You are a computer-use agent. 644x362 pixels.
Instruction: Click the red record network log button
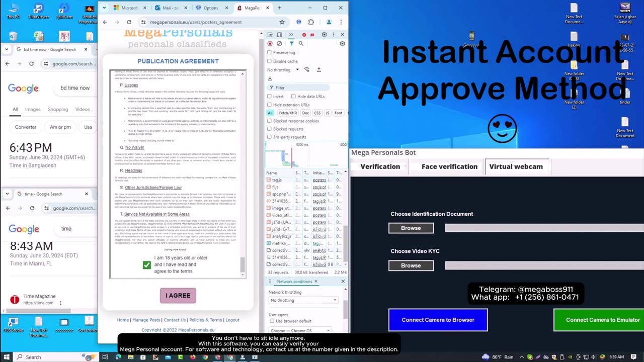pos(270,44)
